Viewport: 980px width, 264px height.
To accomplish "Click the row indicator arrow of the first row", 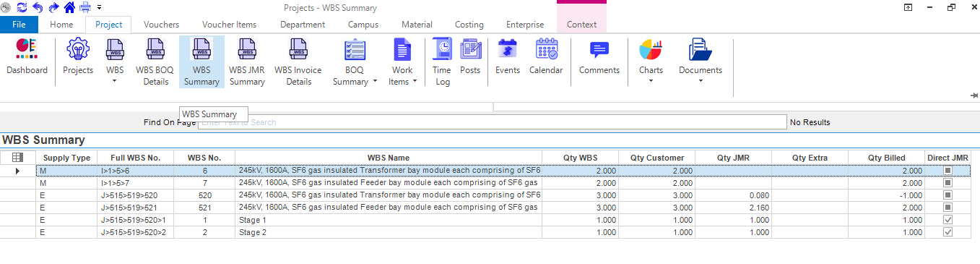I will click(17, 171).
